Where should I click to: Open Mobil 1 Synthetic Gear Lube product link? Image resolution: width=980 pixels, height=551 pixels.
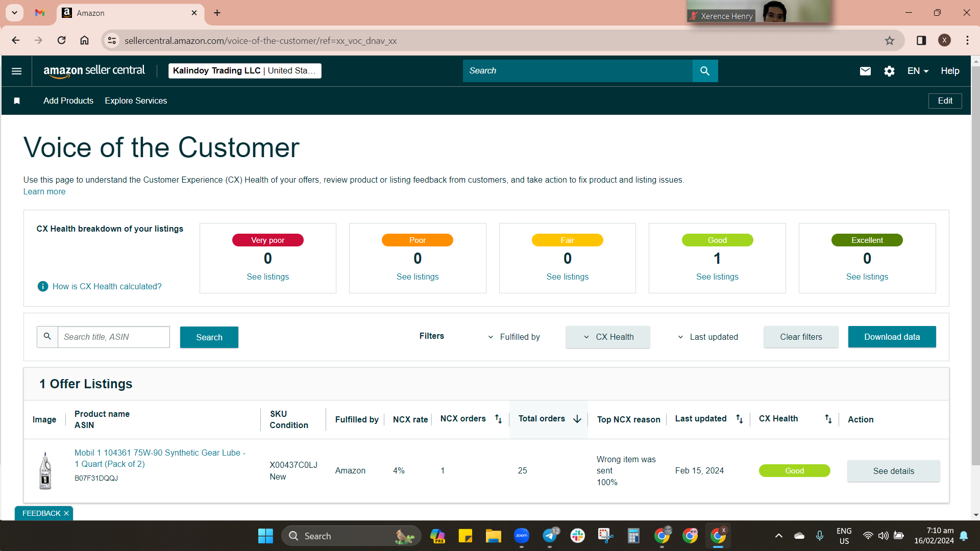pos(160,458)
